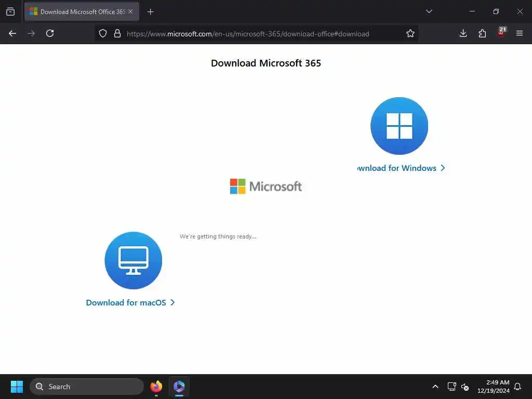532x399 pixels.
Task: Open a new tab with the plus button
Action: [x=150, y=12]
